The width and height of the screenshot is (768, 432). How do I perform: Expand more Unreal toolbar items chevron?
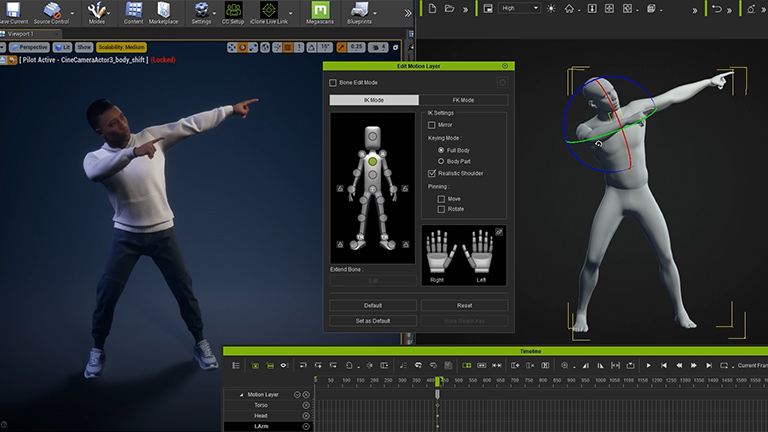point(408,13)
